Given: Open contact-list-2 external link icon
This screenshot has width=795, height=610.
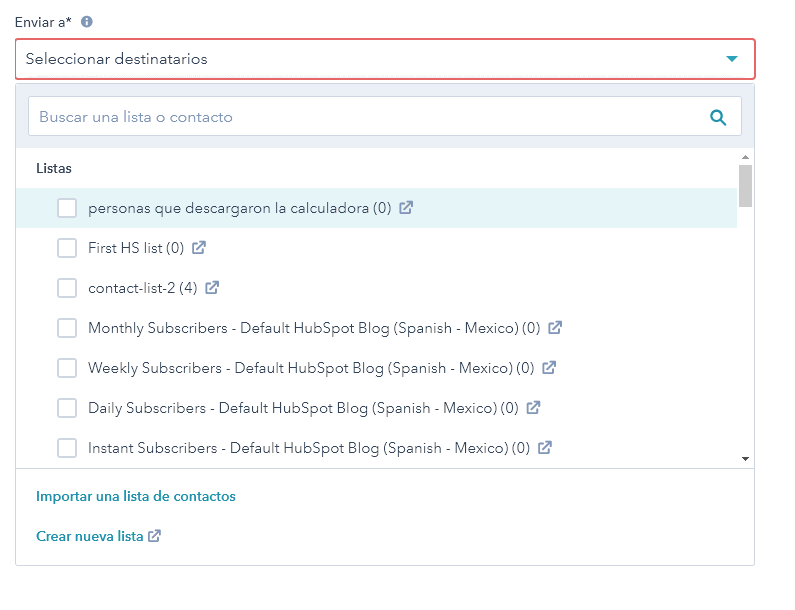Looking at the screenshot, I should coord(212,288).
